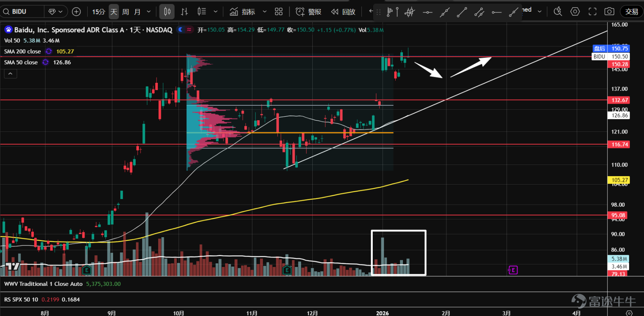Select the horizontal ray drawing tool
This screenshot has width=644, height=316.
pyautogui.click(x=496, y=12)
